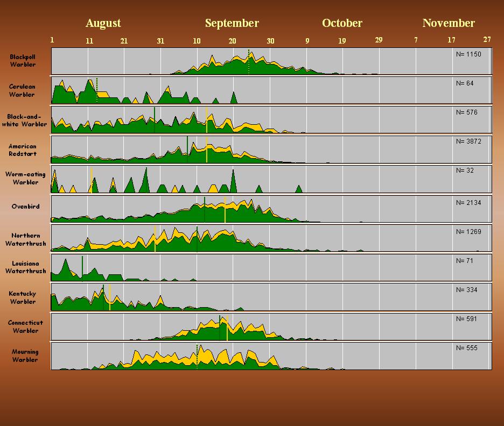Choose the Louisiana Waterthrush label
Viewport: 504px width, 426px height.
[25, 267]
